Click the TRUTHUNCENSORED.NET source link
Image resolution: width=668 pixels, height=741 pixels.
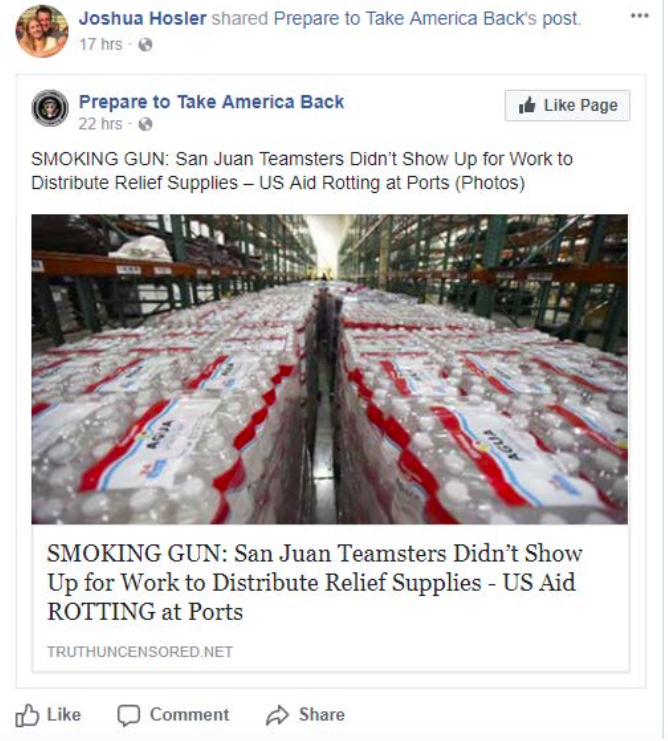140,652
